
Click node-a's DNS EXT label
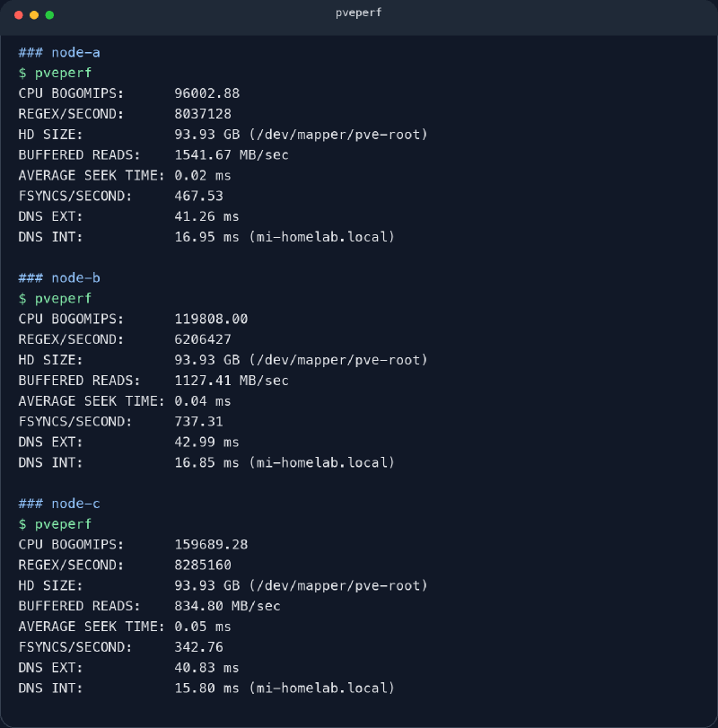50,217
